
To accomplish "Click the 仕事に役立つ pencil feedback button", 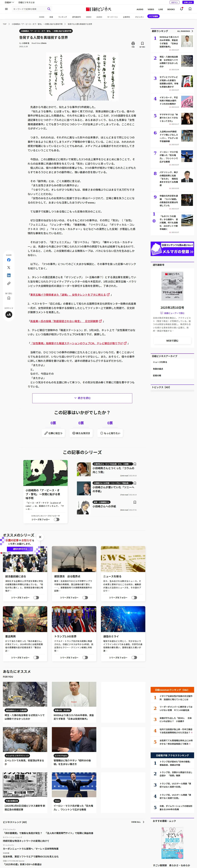I will click(x=54, y=433).
